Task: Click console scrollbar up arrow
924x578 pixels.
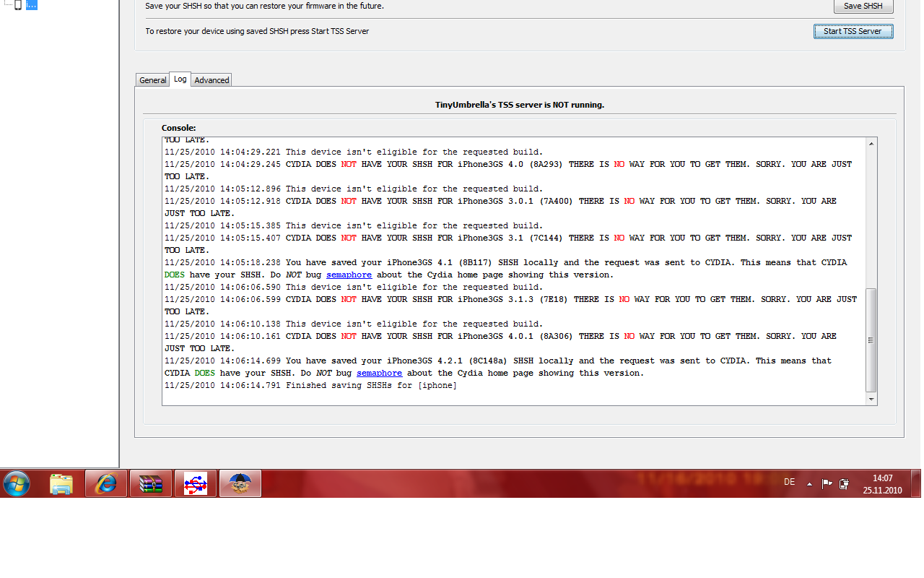Action: point(871,144)
